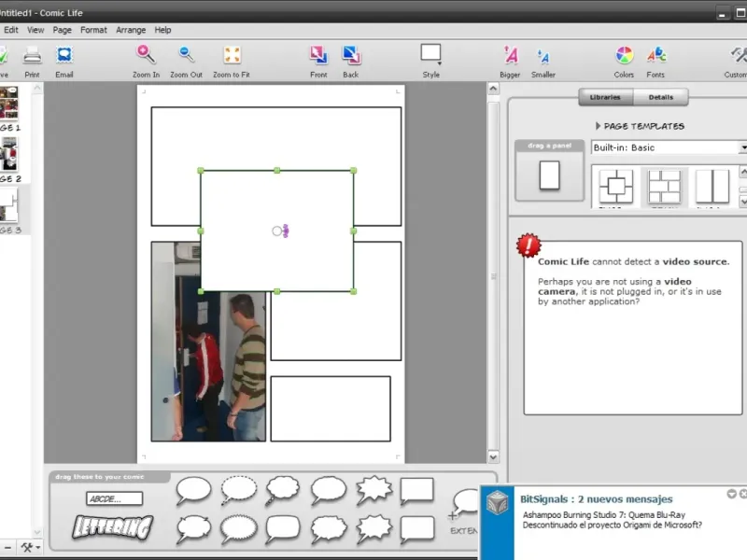This screenshot has height=560, width=747.
Task: Bring selected panel to Front
Action: [x=318, y=55]
